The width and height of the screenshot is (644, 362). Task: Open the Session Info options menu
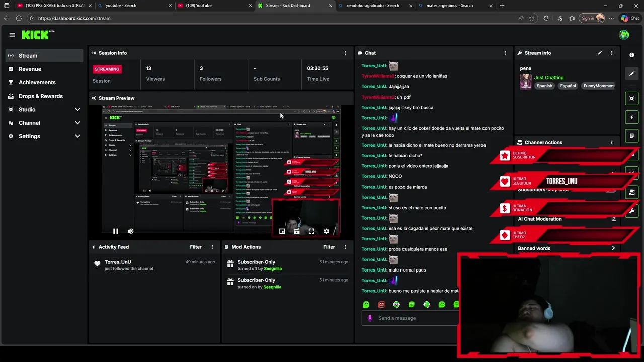[x=345, y=53]
